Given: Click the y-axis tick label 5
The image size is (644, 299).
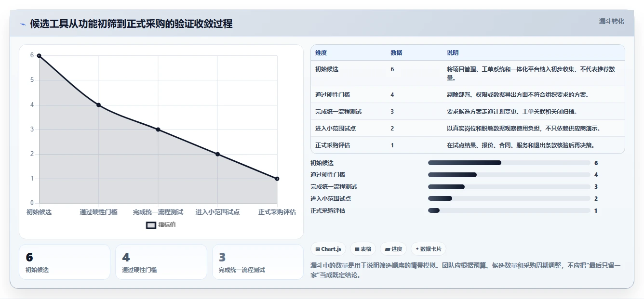Looking at the screenshot, I should (x=32, y=80).
